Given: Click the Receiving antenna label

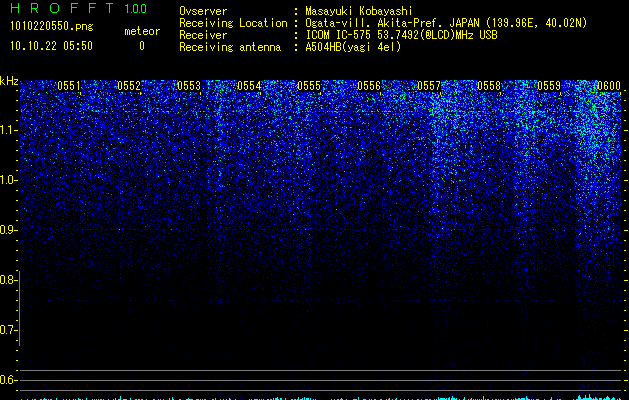Looking at the screenshot, I should click(x=230, y=47).
